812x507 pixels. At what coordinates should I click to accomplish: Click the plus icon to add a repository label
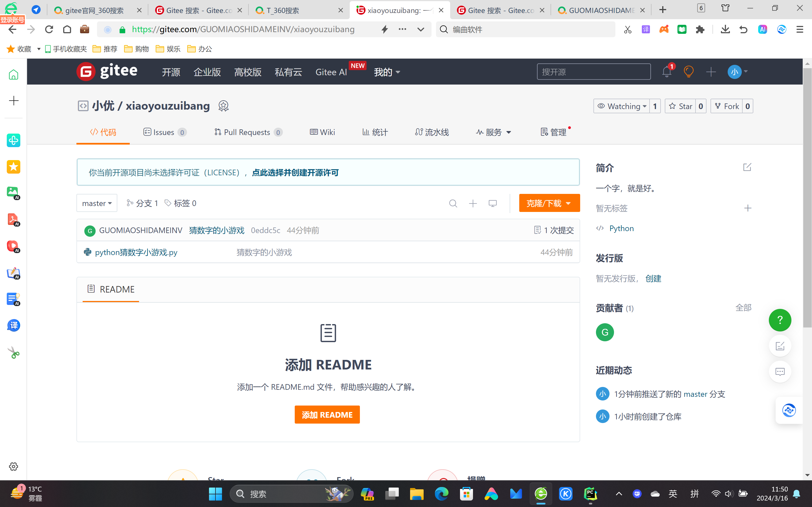(748, 208)
